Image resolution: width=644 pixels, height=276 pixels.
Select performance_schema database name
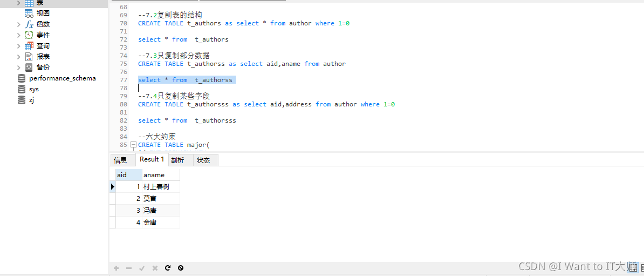click(63, 78)
